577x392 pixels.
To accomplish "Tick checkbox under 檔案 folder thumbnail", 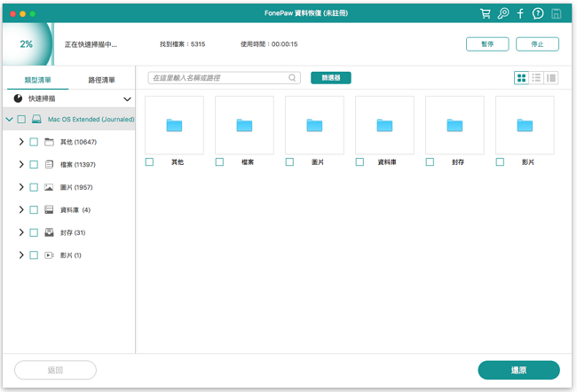I will [219, 161].
